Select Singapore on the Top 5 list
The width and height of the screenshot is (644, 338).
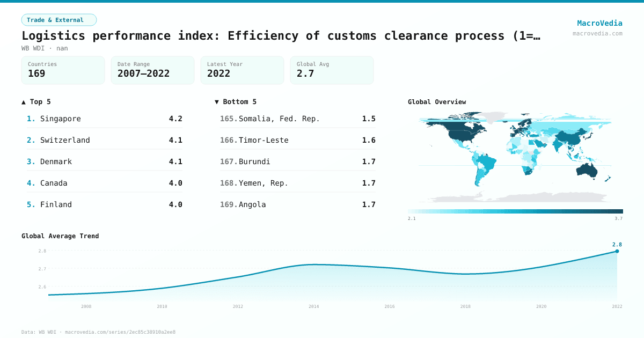(x=61, y=119)
